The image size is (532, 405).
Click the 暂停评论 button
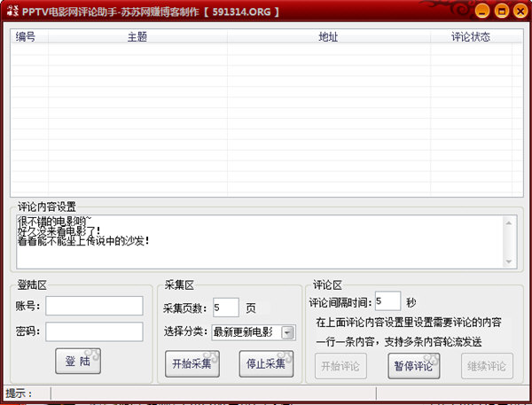click(x=414, y=366)
